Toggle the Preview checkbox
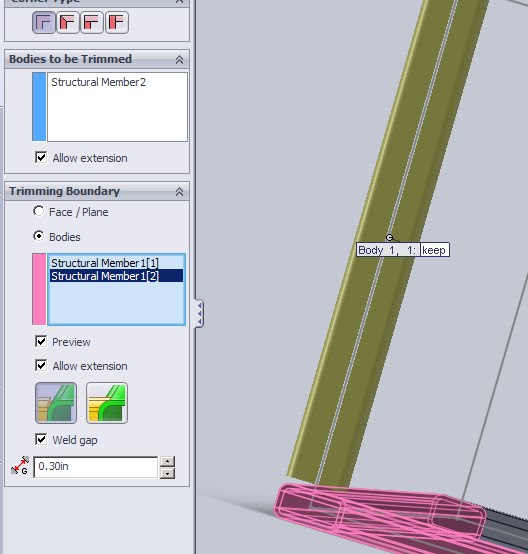The width and height of the screenshot is (528, 554). point(41,341)
